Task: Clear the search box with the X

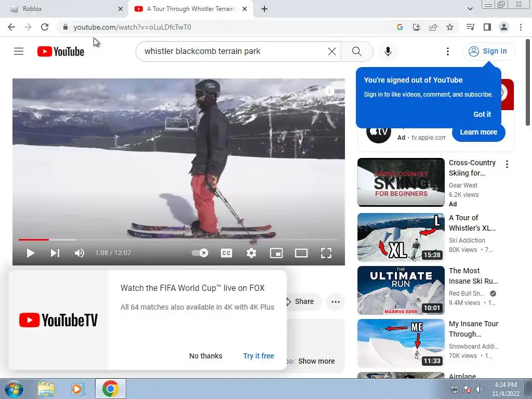Action: pos(332,51)
